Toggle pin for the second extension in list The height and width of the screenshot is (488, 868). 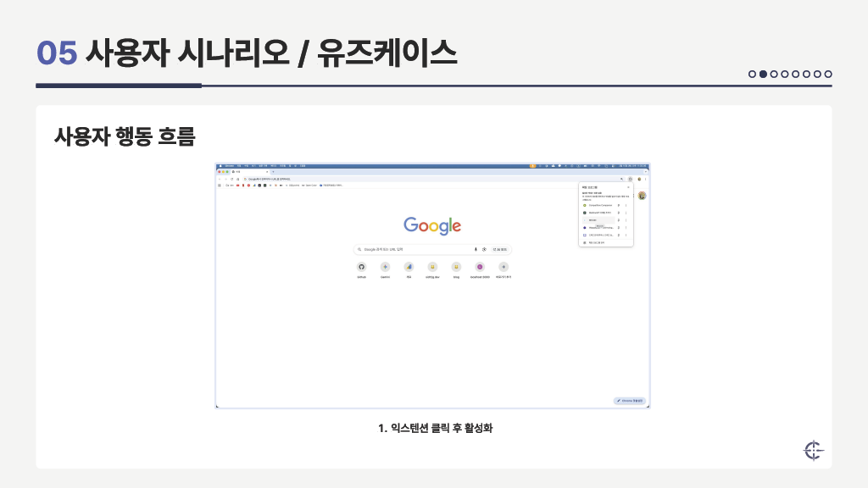(618, 213)
